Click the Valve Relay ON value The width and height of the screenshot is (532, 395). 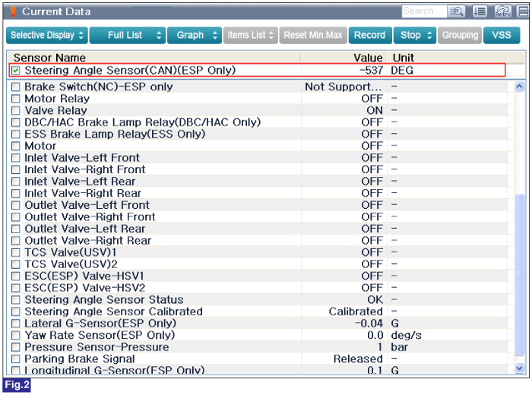click(375, 111)
